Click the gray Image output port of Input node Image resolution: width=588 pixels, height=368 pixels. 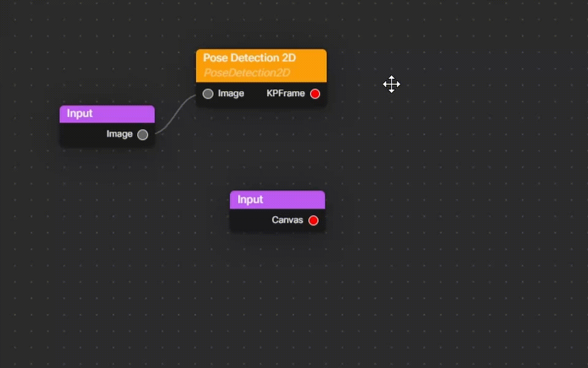click(x=143, y=134)
